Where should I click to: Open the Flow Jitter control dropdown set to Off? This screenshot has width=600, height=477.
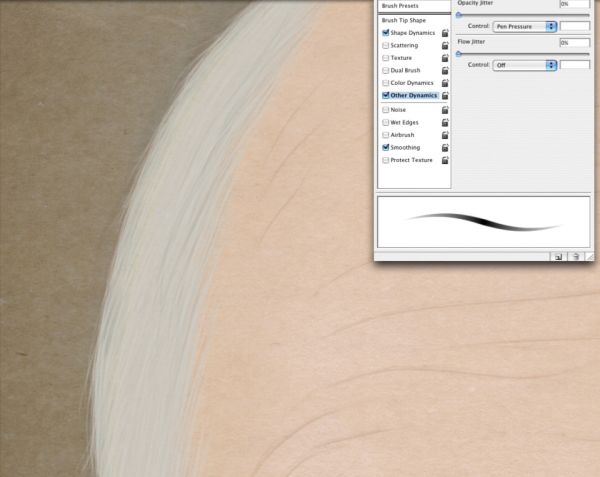(x=524, y=65)
